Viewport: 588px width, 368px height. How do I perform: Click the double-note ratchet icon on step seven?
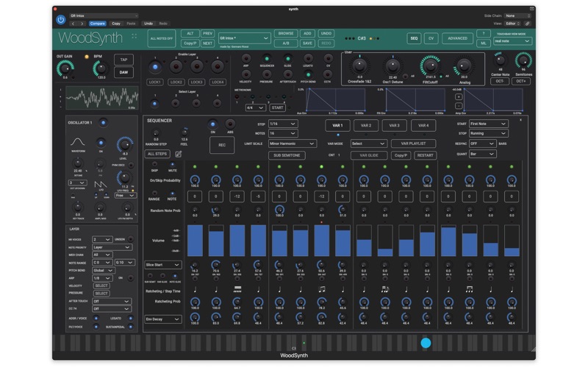coord(321,289)
